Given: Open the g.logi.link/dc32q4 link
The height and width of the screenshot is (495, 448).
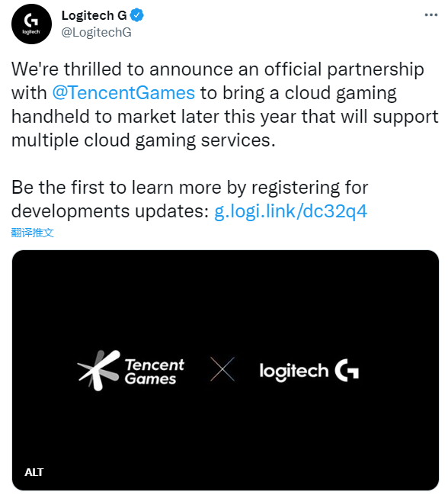Looking at the screenshot, I should click(x=290, y=211).
